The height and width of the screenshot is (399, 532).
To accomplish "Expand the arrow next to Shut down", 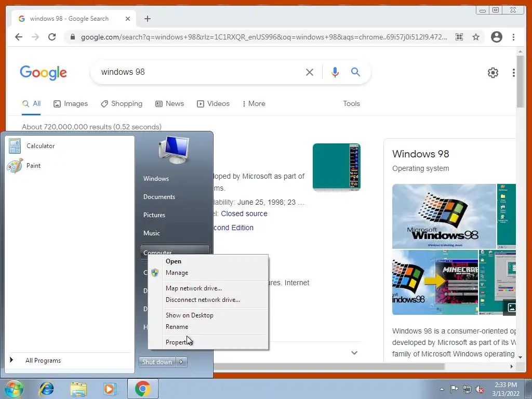I will [x=181, y=362].
